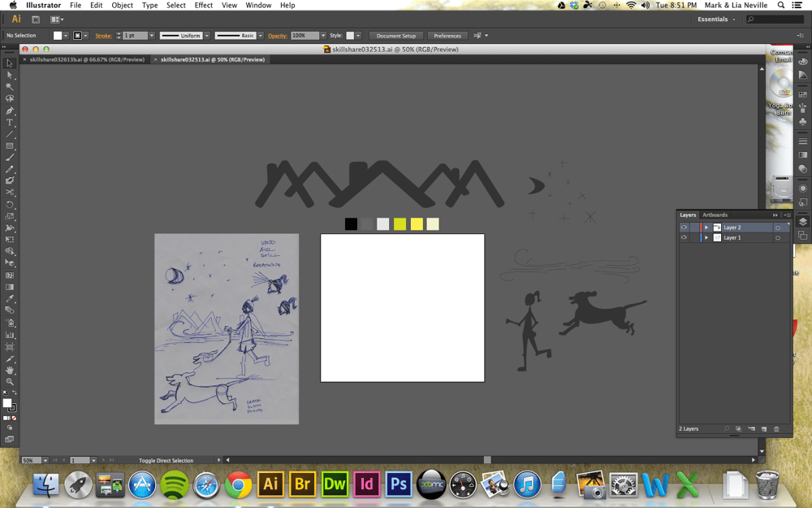Viewport: 812px width, 508px height.
Task: Open Adobe Bridge from the dock
Action: (302, 484)
